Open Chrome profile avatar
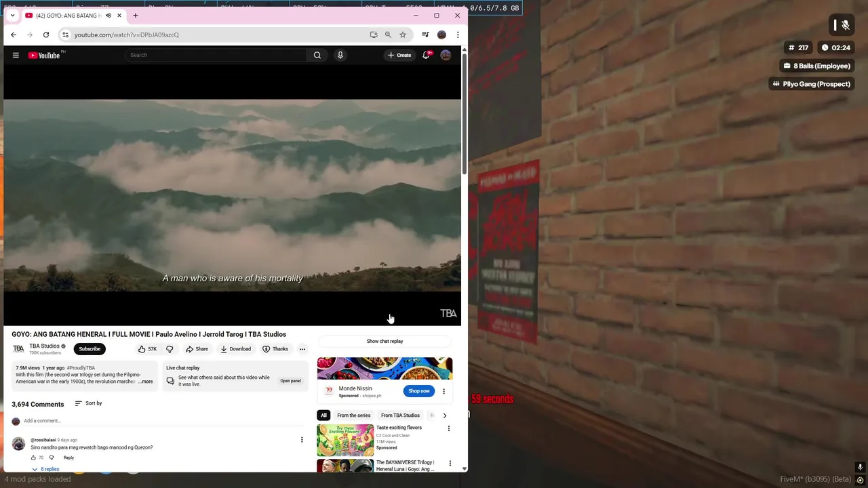Viewport: 868px width, 488px height. coord(441,35)
